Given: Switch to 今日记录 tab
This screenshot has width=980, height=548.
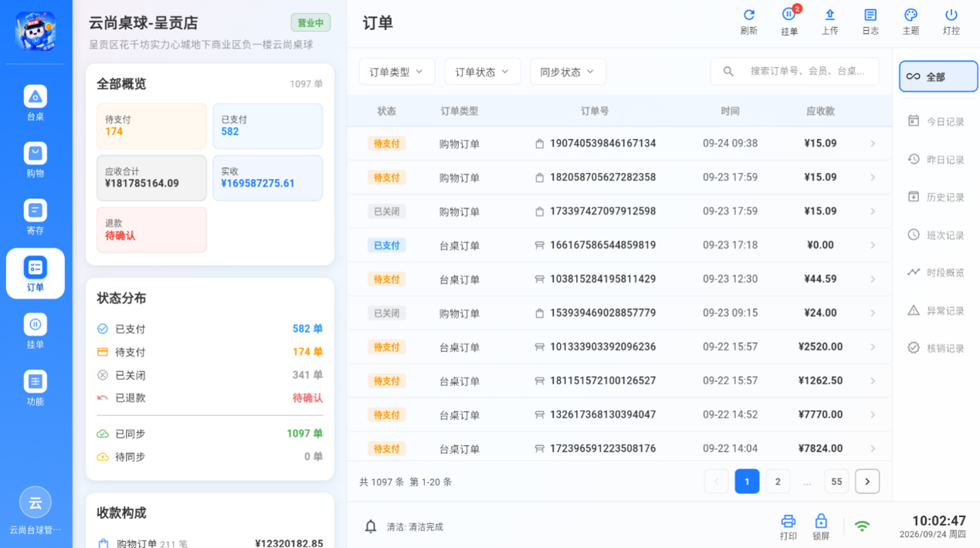Looking at the screenshot, I should click(x=936, y=121).
